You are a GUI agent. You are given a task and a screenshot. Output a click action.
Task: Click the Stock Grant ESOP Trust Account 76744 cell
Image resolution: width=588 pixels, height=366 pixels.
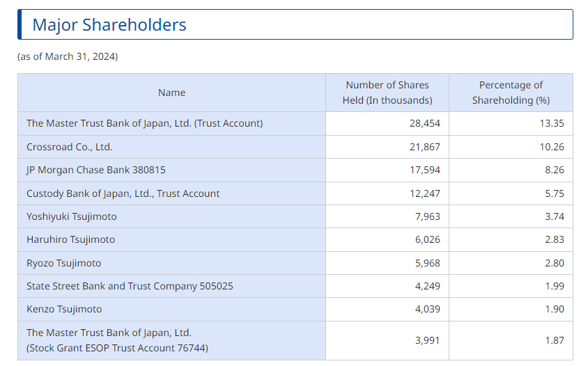(x=172, y=340)
